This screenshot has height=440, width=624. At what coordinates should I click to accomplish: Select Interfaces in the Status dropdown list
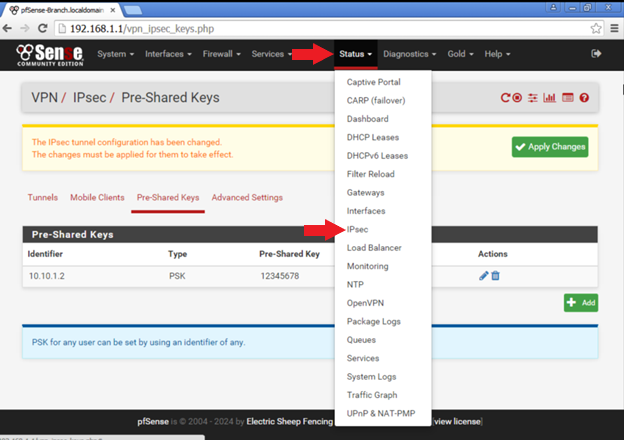[x=366, y=211]
